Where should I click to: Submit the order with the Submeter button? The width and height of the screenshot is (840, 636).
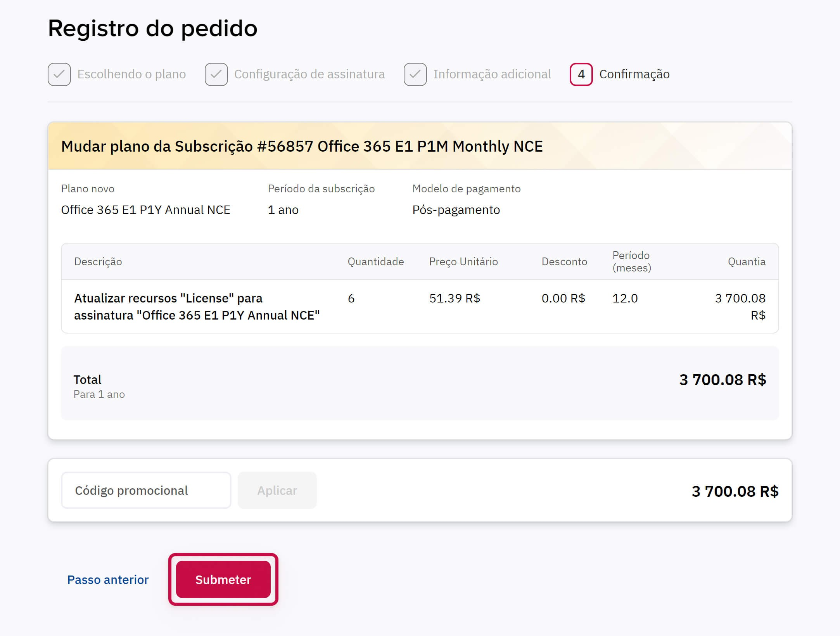point(223,579)
